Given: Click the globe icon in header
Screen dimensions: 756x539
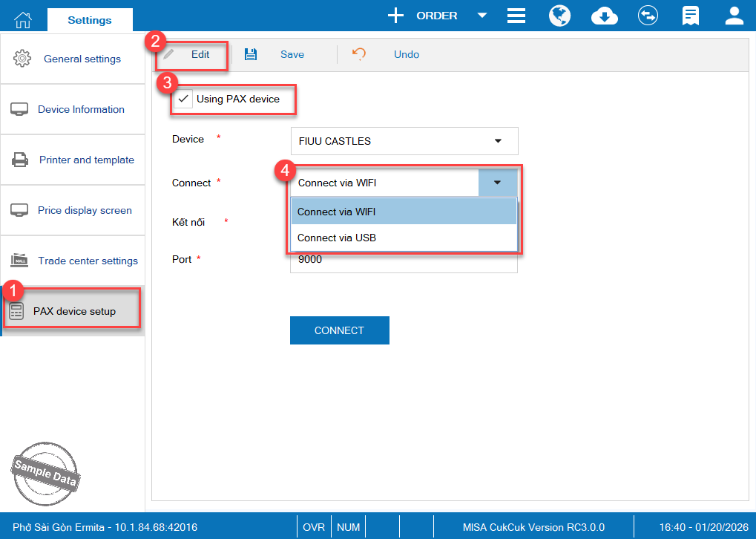Looking at the screenshot, I should click(559, 16).
